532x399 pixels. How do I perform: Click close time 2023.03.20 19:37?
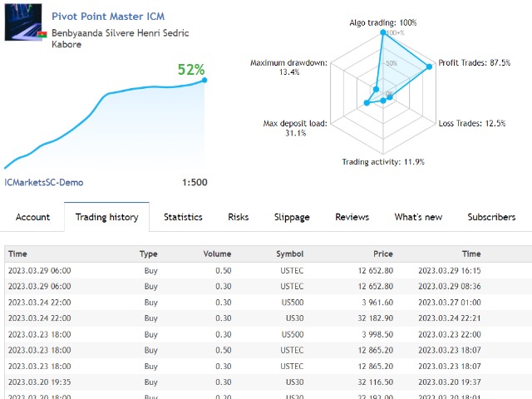449,382
